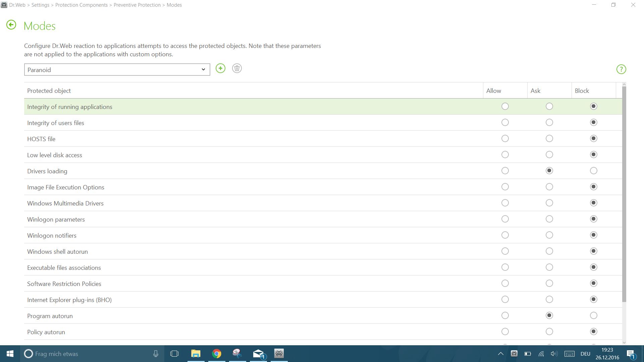The height and width of the screenshot is (362, 644).
Task: Select the Low level disk access row
Action: coord(55,155)
